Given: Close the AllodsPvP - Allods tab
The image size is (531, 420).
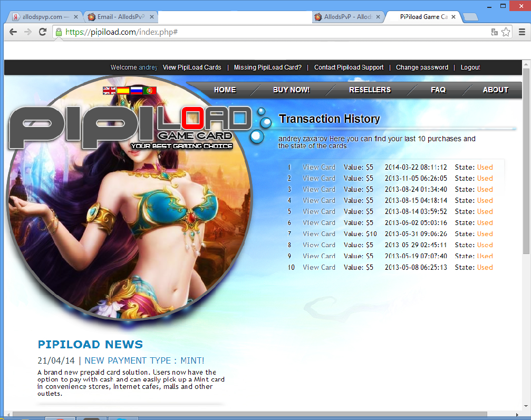Looking at the screenshot, I should pyautogui.click(x=378, y=16).
